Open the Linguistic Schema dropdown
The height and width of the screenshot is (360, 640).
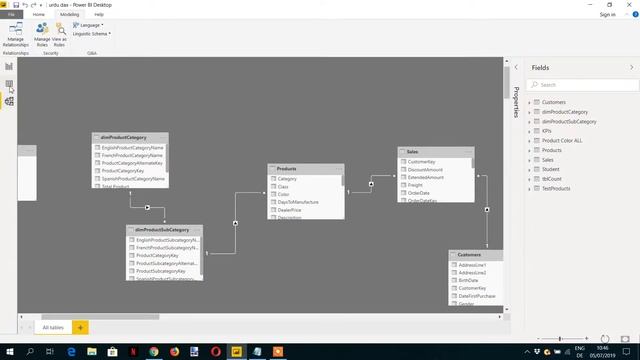click(x=91, y=34)
